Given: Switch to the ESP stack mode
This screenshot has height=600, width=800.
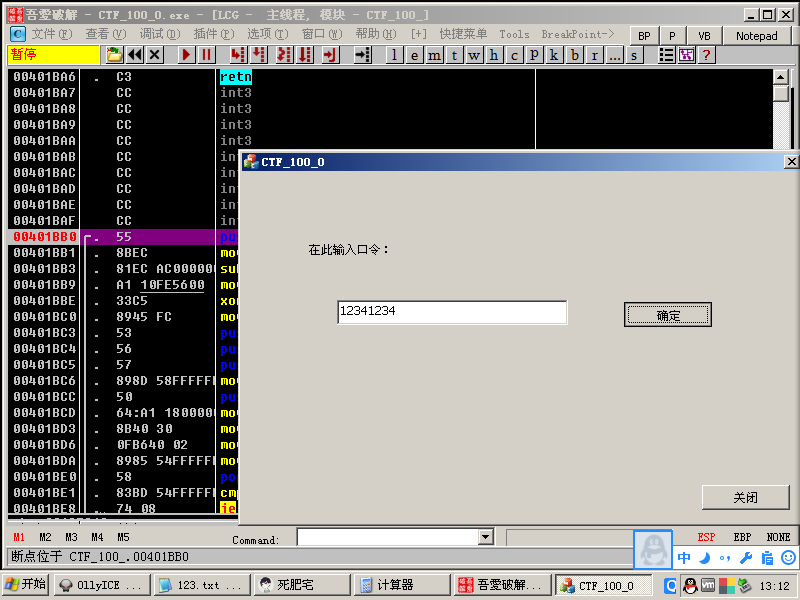Looking at the screenshot, I should (706, 538).
